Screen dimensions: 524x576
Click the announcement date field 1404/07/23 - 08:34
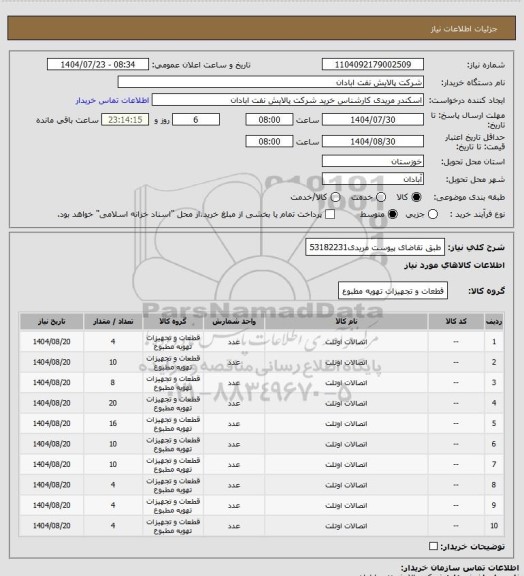point(98,64)
